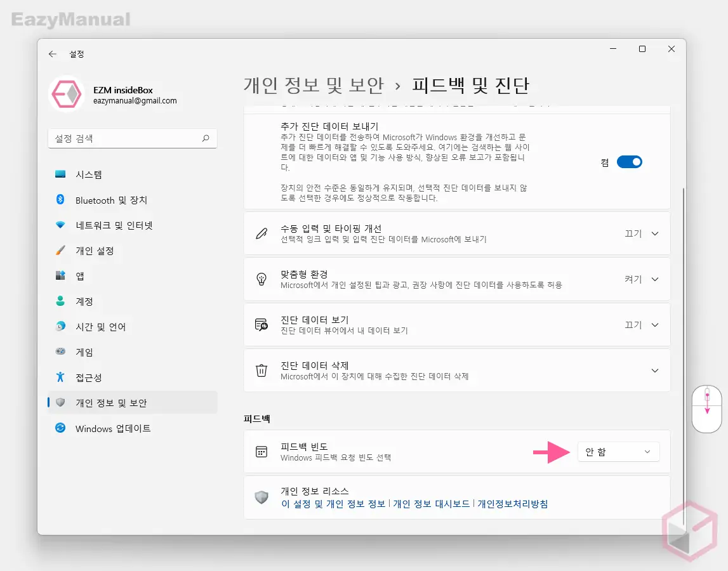This screenshot has height=571, width=728.
Task: Open 네트워크 및 인터넷 via its globe icon
Action: point(61,225)
